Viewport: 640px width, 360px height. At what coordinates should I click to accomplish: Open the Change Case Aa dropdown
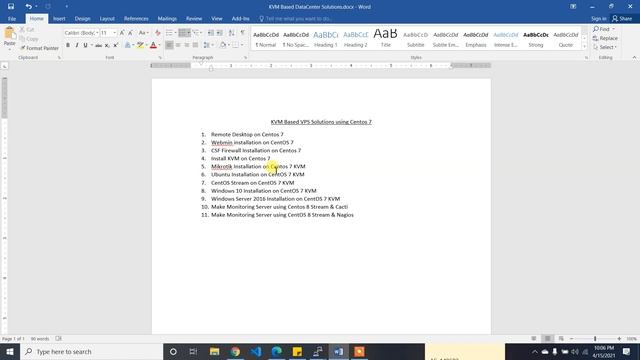143,33
